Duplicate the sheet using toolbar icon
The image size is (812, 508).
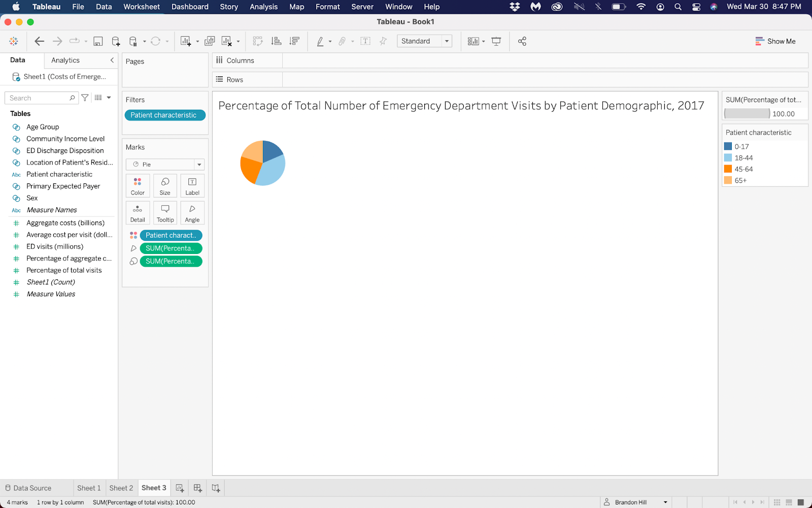click(210, 41)
